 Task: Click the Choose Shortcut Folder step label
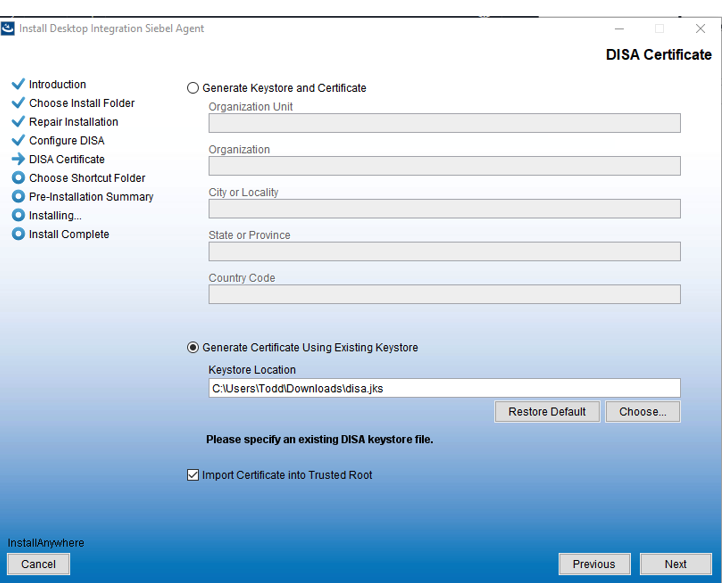[x=87, y=178]
